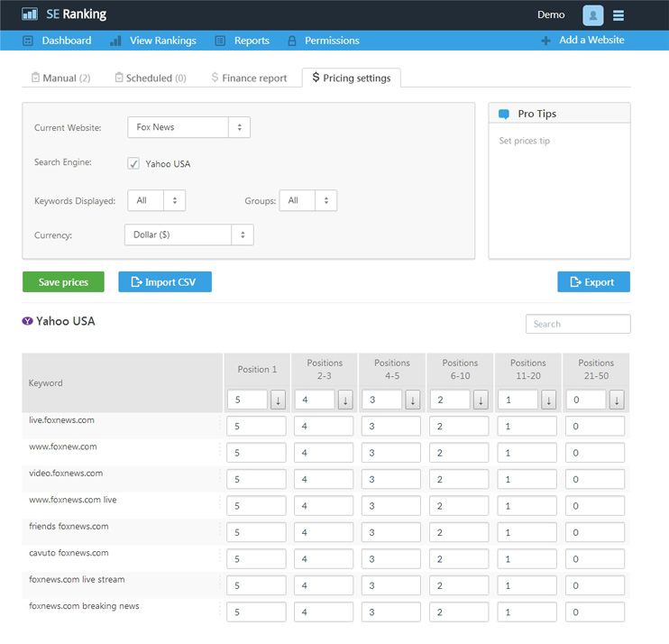Select the Pricing settings tab
Screen dimensions: 669x644
(x=351, y=78)
